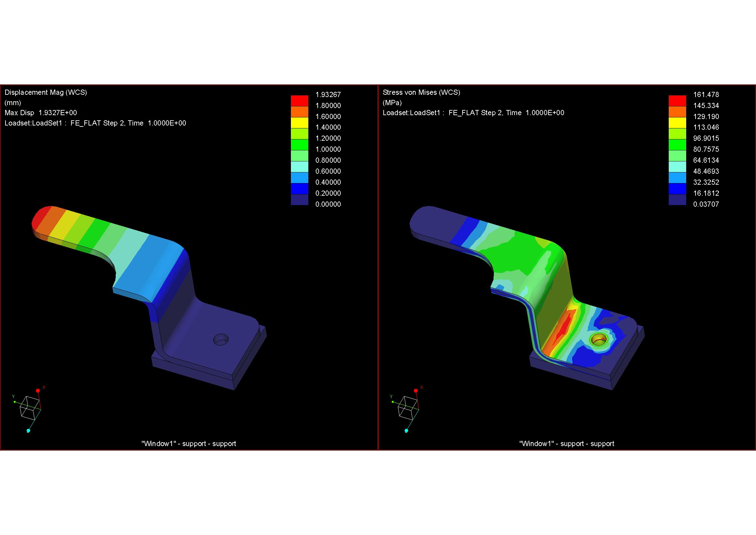Click the "Window1" caption under the stress plot
Viewport: 756px width, 535px height.
(567, 443)
